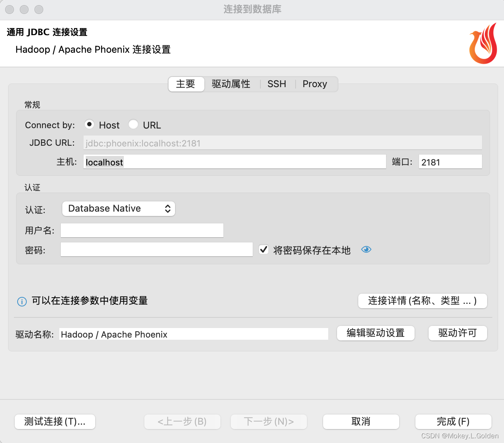Click 测试连接 to test the connection
This screenshot has width=504, height=443.
click(55, 421)
